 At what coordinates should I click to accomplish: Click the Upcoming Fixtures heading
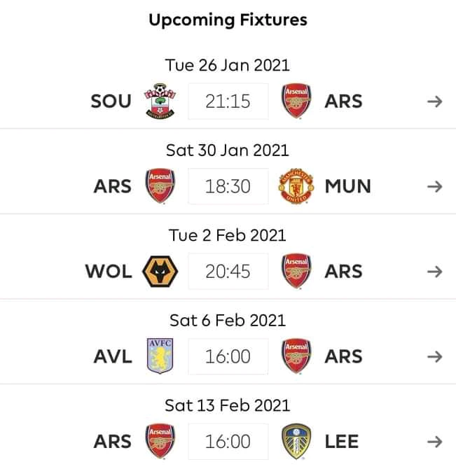click(x=228, y=19)
